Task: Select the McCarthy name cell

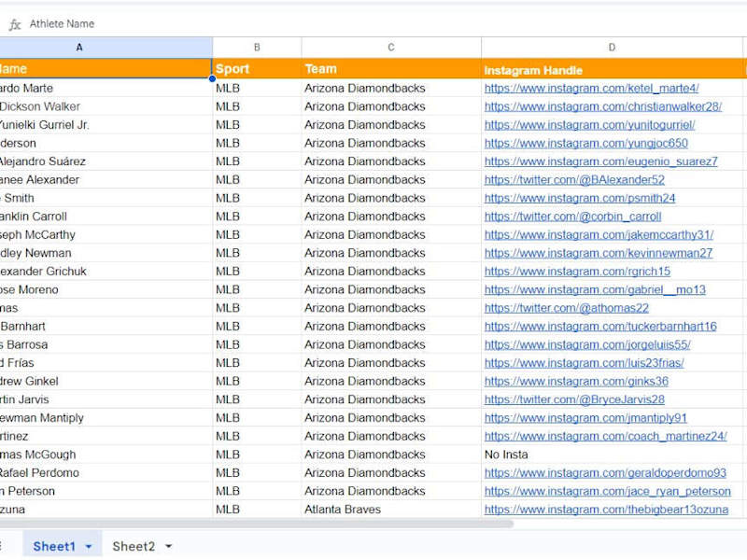Action: click(106, 235)
